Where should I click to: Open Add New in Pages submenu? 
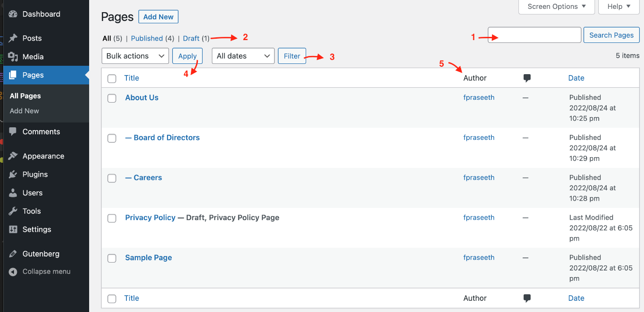pos(24,111)
